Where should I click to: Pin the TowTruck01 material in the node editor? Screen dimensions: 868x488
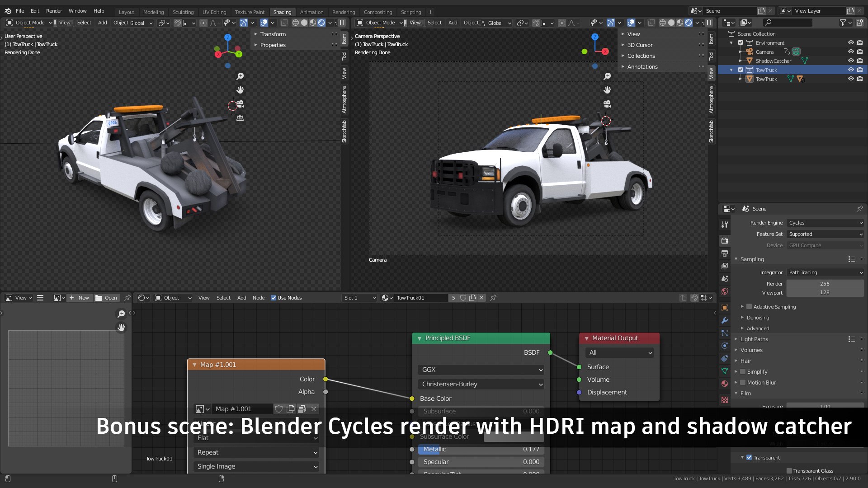click(493, 298)
